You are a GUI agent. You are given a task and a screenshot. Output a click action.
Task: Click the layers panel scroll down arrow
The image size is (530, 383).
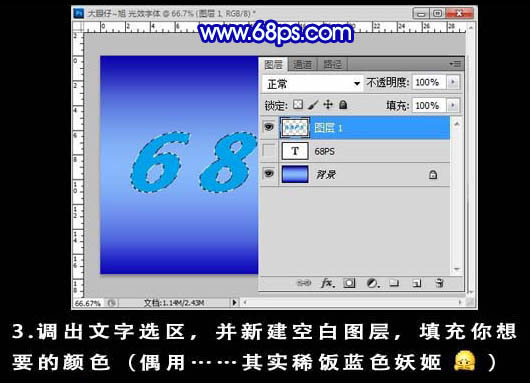[x=457, y=269]
